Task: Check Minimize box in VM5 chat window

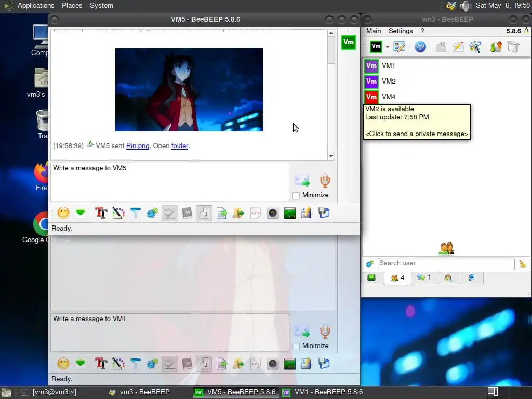Action: tap(296, 195)
